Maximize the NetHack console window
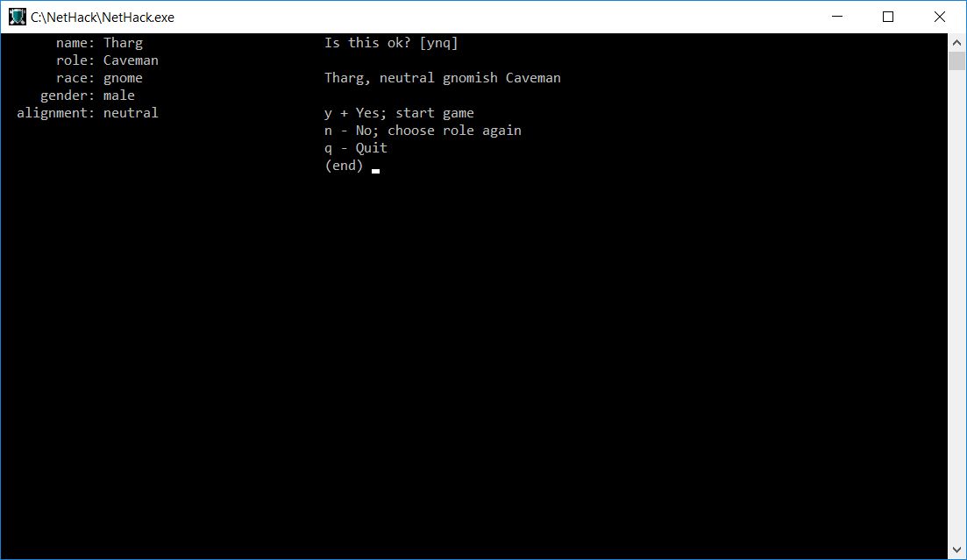This screenshot has height=560, width=967. (x=888, y=17)
